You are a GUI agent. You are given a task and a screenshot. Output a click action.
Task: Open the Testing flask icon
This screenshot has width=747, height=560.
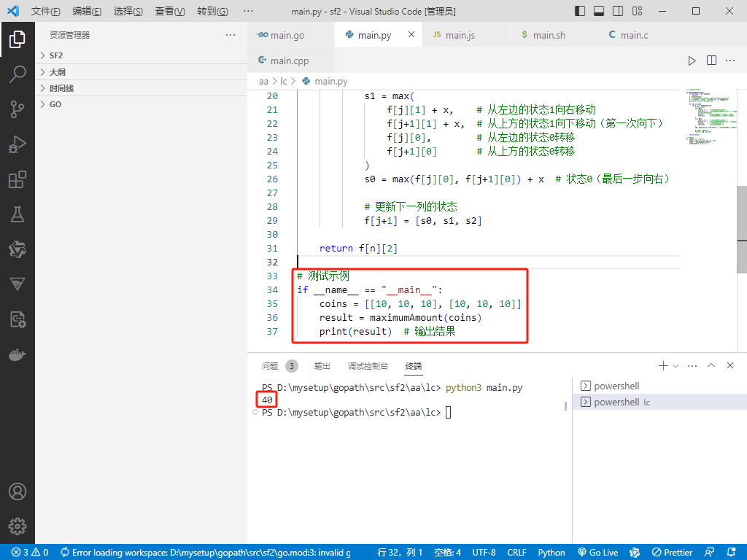[x=18, y=215]
